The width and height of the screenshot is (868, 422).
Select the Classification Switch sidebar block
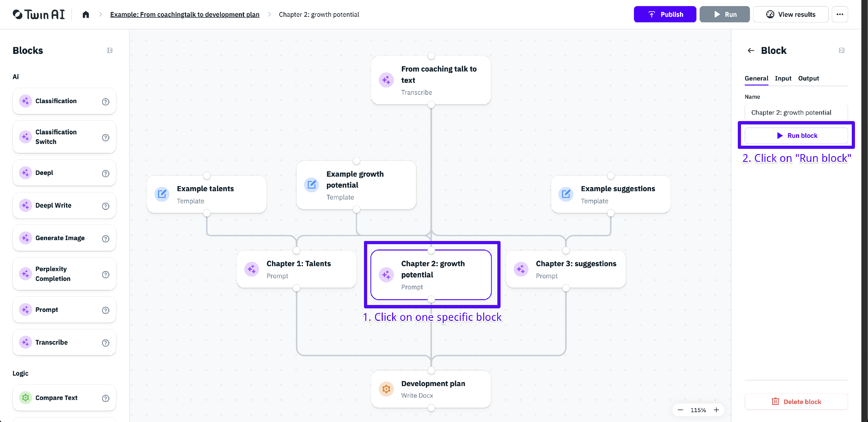[x=64, y=137]
